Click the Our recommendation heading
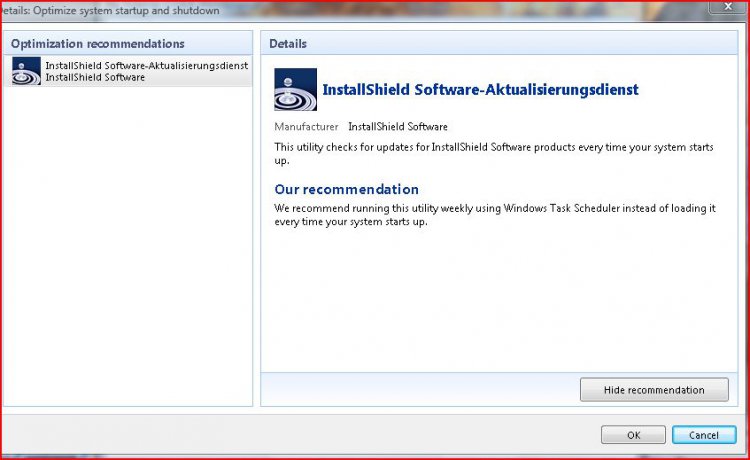Image resolution: width=750 pixels, height=460 pixels. tap(346, 189)
